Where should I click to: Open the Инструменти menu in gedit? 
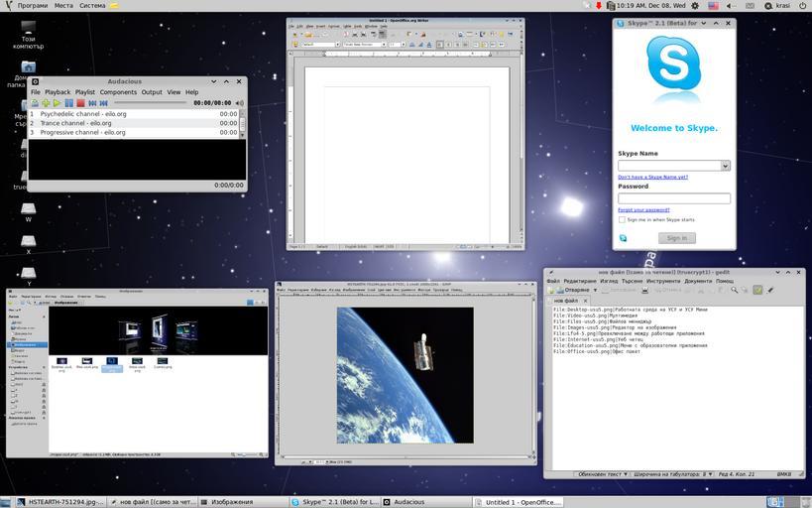[x=663, y=281]
